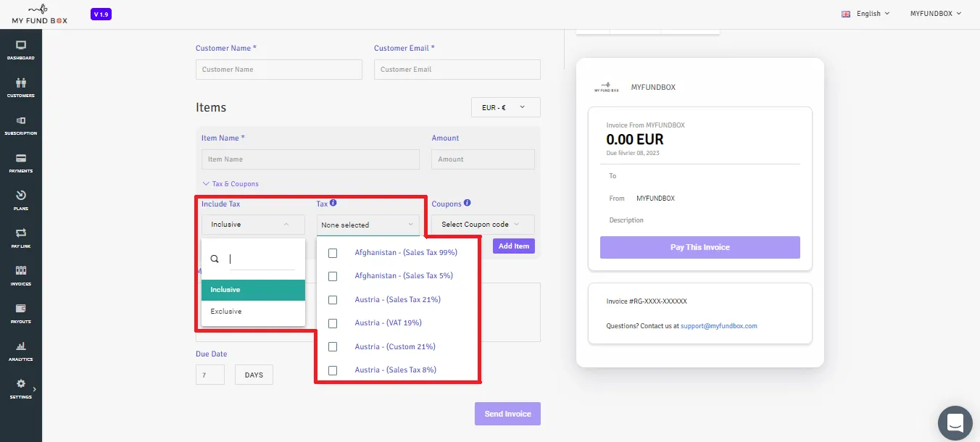
Task: Click the Tax info icon
Action: 333,204
